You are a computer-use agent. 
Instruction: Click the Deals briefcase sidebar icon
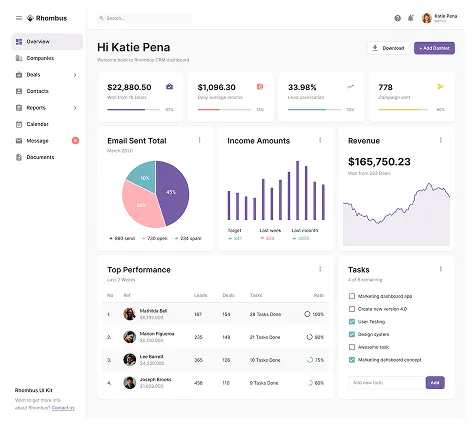19,75
